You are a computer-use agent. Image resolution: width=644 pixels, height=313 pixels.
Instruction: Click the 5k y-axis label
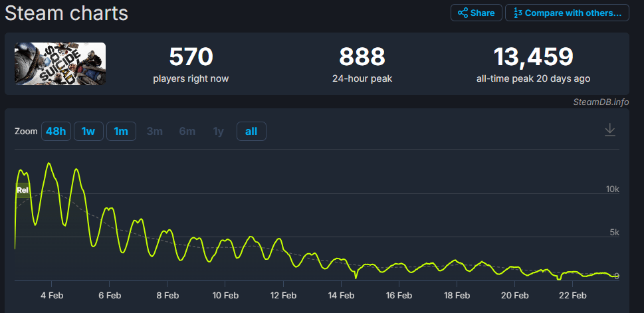click(x=615, y=233)
